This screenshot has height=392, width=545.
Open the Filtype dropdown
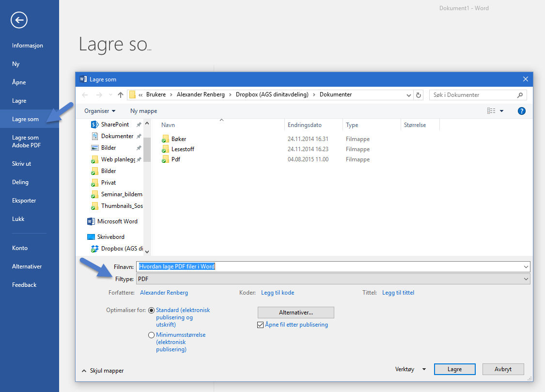tap(333, 279)
